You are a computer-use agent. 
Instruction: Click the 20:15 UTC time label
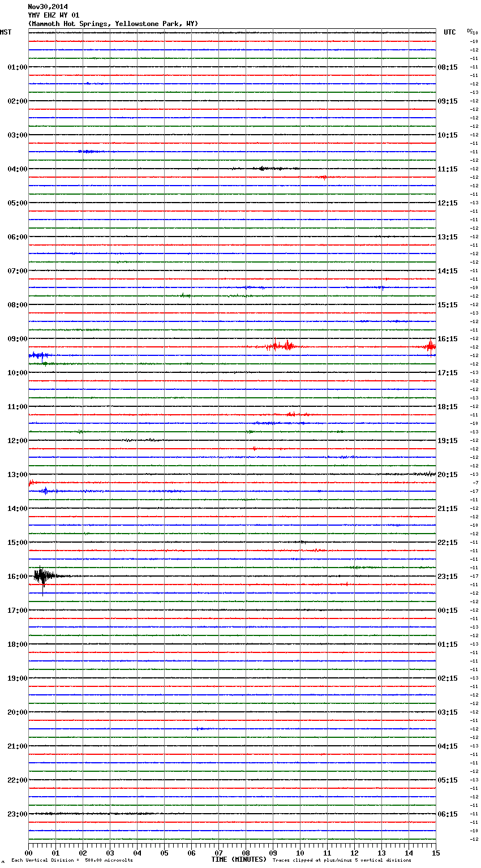click(448, 475)
